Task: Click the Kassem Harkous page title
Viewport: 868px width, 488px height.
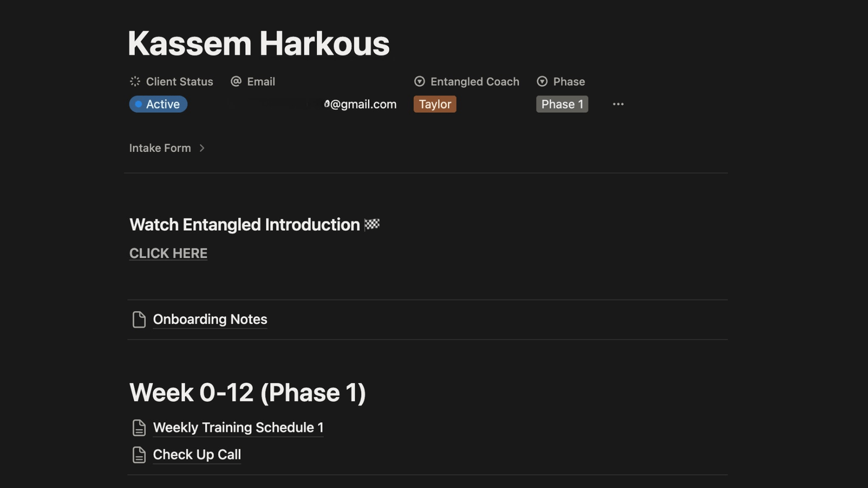Action: point(259,43)
